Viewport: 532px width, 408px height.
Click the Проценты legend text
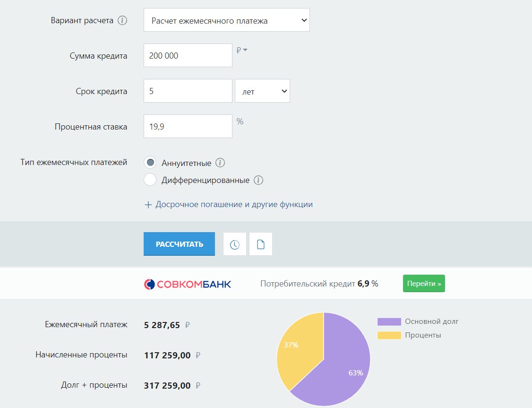coord(423,335)
